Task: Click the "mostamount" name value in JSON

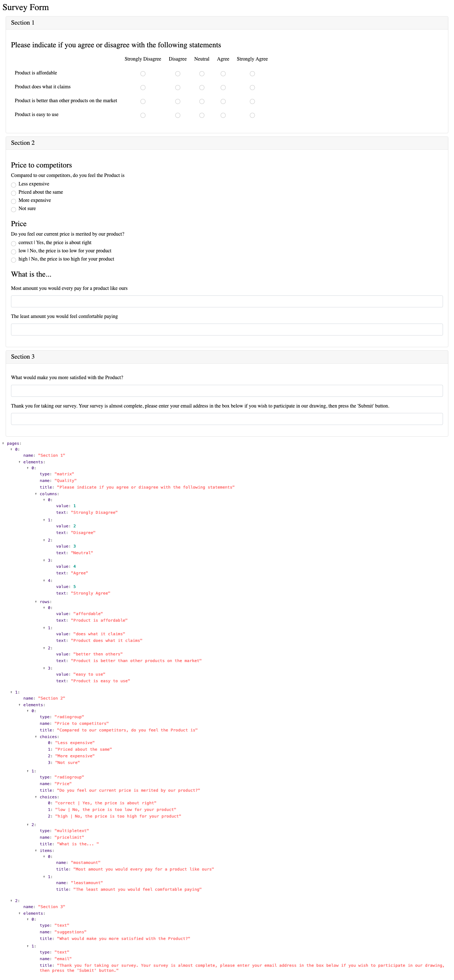Action: 85,862
